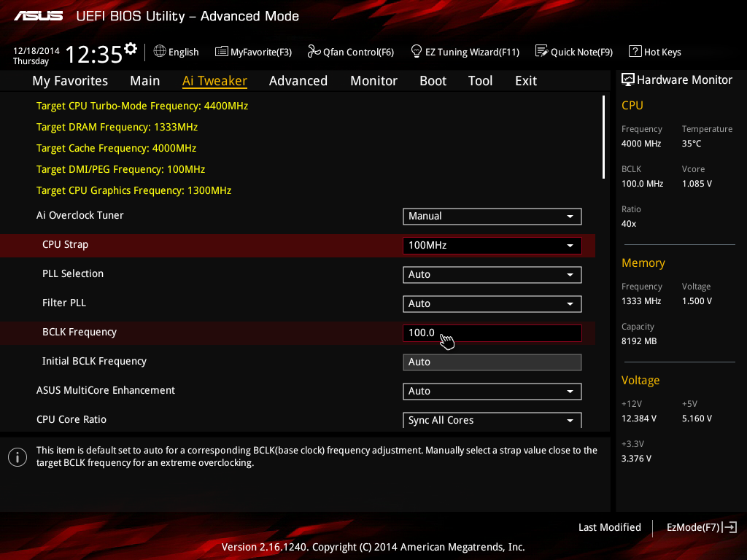Open the Monitor tab
This screenshot has height=560, width=747.
coord(373,81)
